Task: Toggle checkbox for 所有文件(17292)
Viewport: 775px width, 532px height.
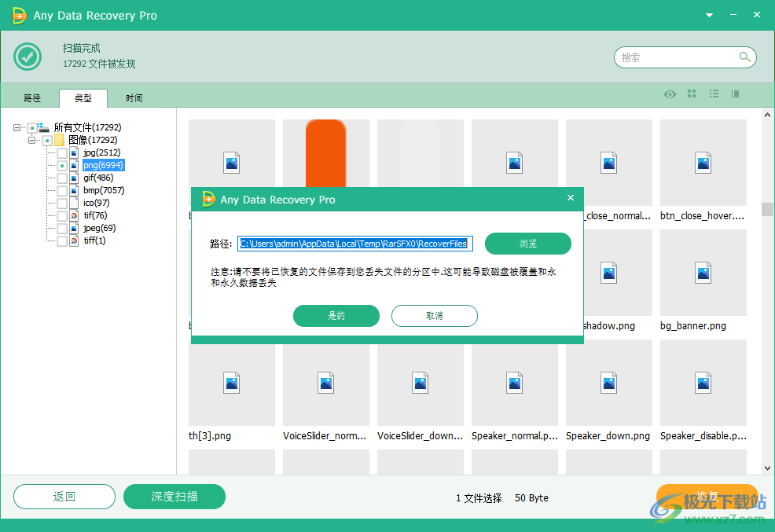Action: [x=32, y=128]
